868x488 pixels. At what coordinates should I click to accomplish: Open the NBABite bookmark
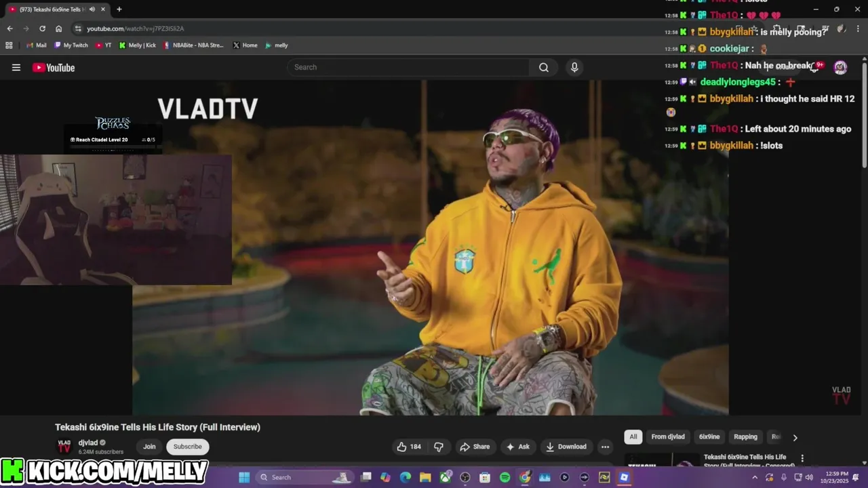tap(193, 45)
